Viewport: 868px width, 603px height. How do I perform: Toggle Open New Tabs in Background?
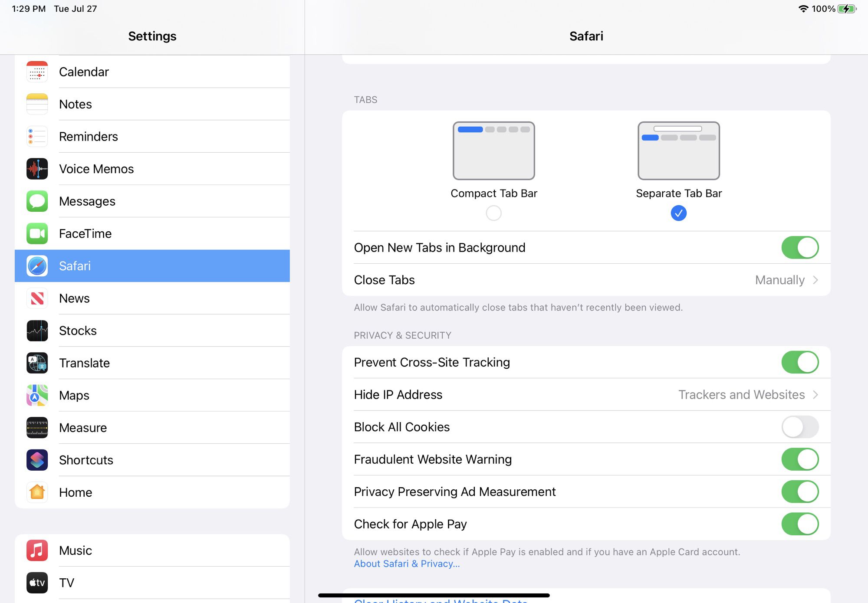[x=800, y=247]
